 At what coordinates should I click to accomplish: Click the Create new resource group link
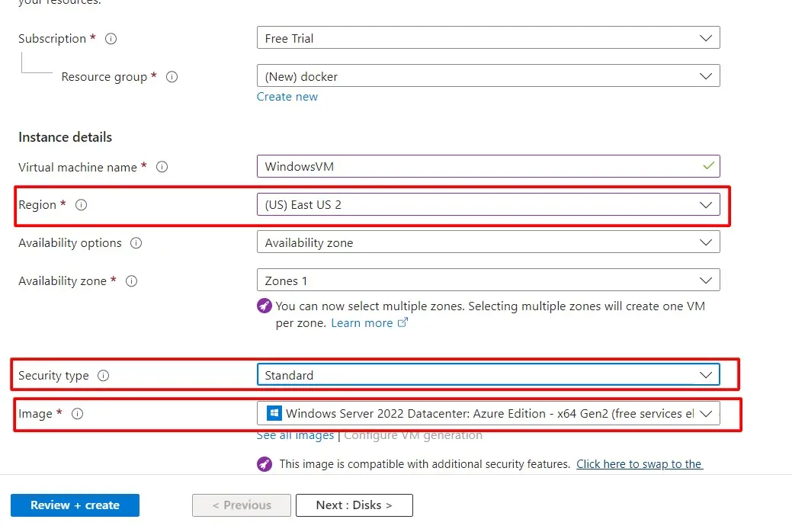click(x=287, y=97)
